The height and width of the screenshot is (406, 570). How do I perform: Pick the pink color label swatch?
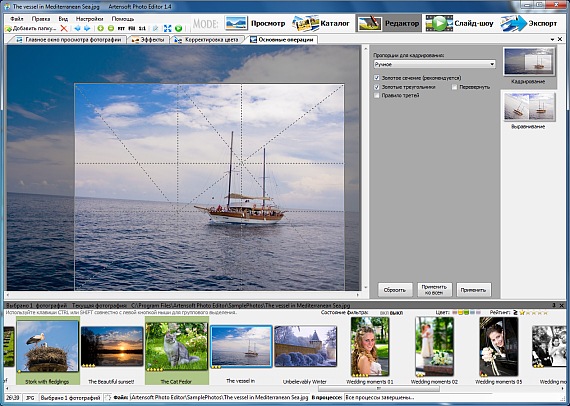tap(454, 312)
